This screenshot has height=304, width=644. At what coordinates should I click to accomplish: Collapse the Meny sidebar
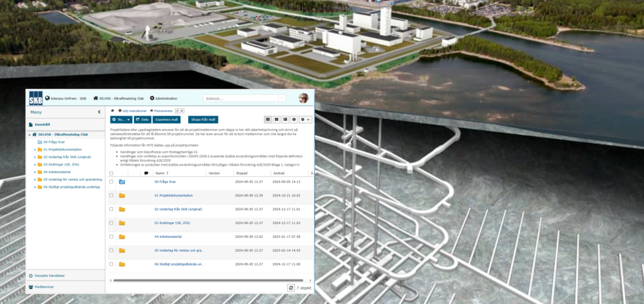99,112
